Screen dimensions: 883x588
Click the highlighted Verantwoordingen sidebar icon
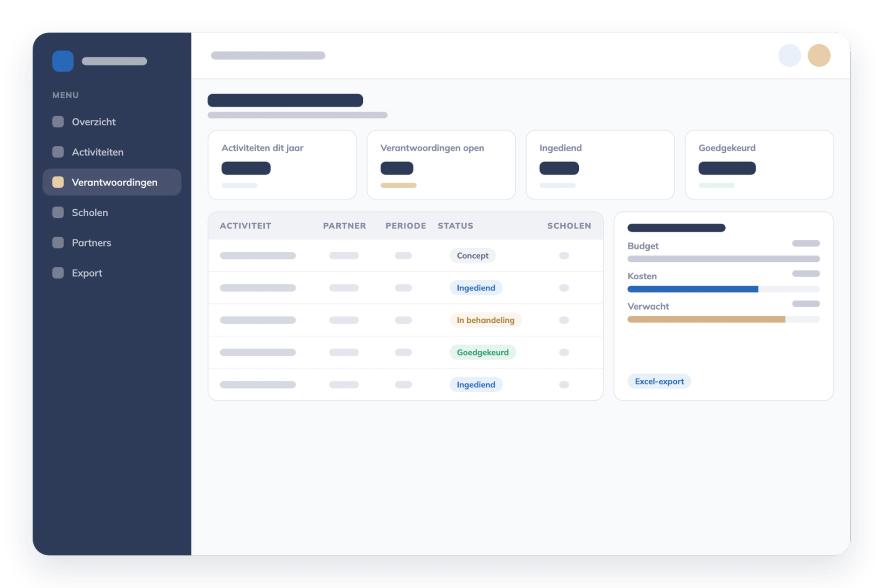tap(58, 182)
